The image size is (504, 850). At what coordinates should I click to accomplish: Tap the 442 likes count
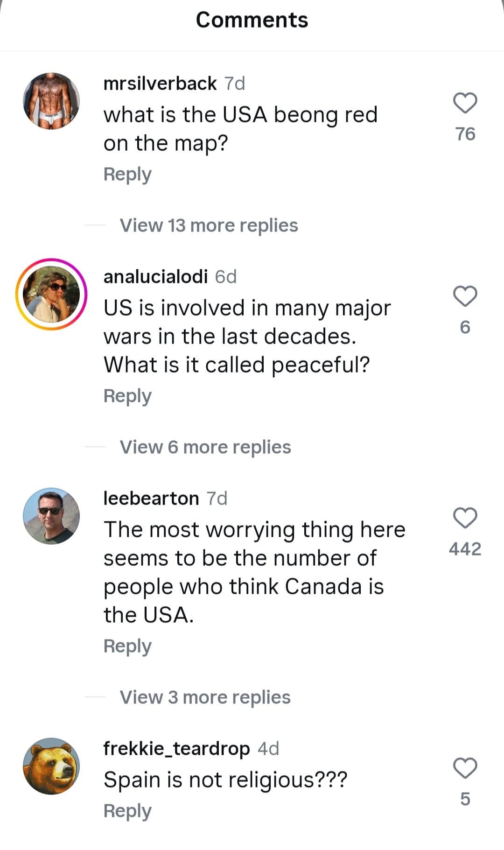coord(465,549)
